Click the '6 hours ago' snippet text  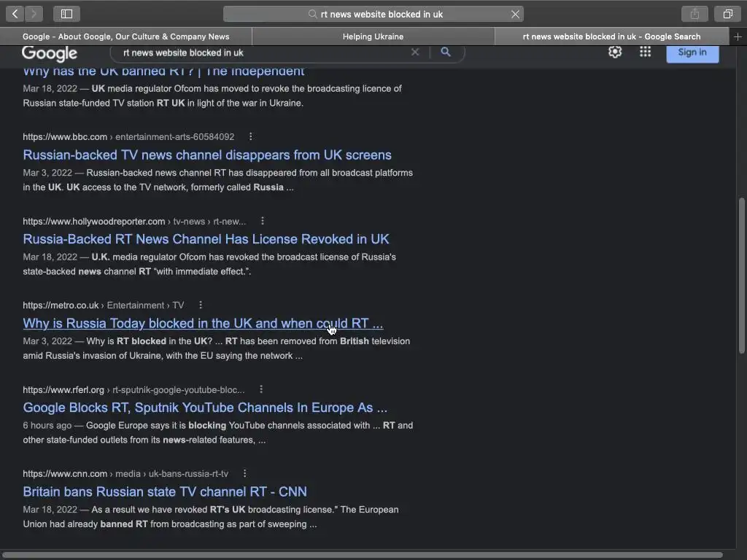pos(47,425)
